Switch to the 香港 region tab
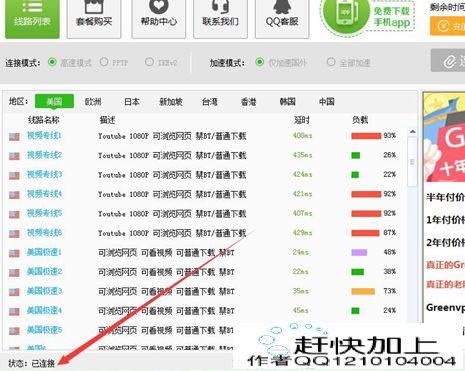The width and height of the screenshot is (465, 371). (x=248, y=102)
